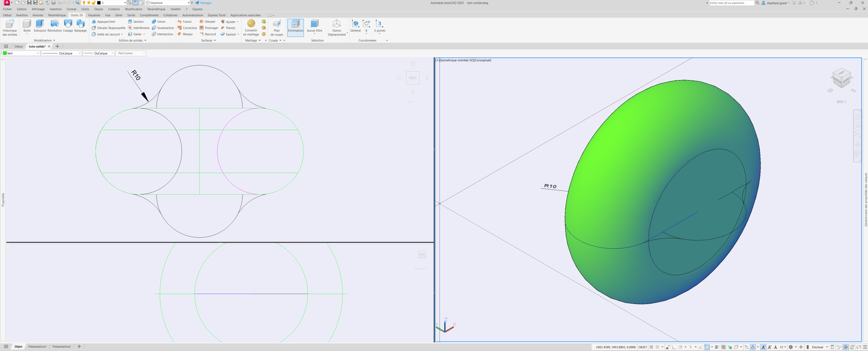Switch to Présentation1 layout tab
Viewport: 868px width, 351px height.
[37, 347]
